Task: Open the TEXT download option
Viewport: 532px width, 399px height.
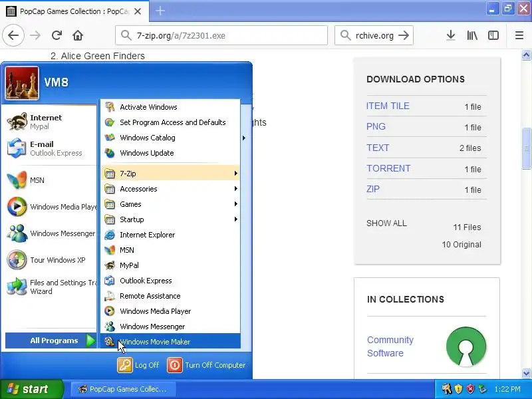Action: coord(378,148)
